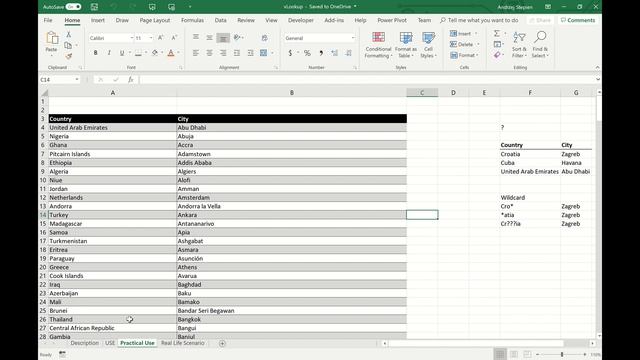The height and width of the screenshot is (360, 640).
Task: Click the Name Box showing C14
Action: coord(60,80)
